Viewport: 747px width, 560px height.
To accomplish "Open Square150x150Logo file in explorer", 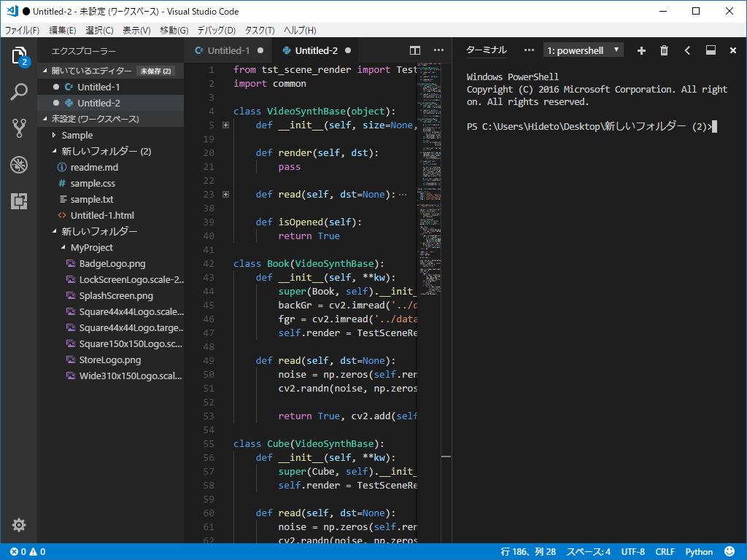I will point(111,344).
